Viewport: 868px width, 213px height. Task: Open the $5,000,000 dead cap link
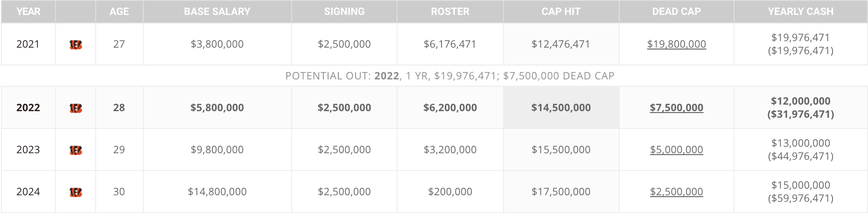point(676,150)
